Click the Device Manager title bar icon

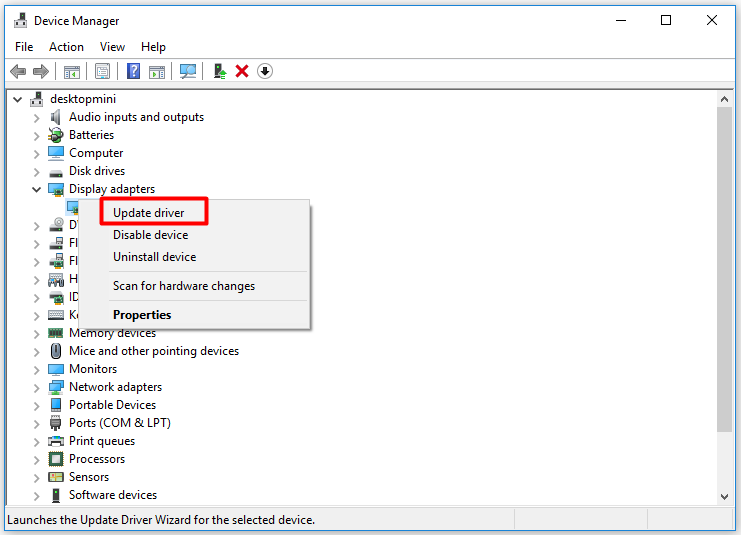point(20,20)
